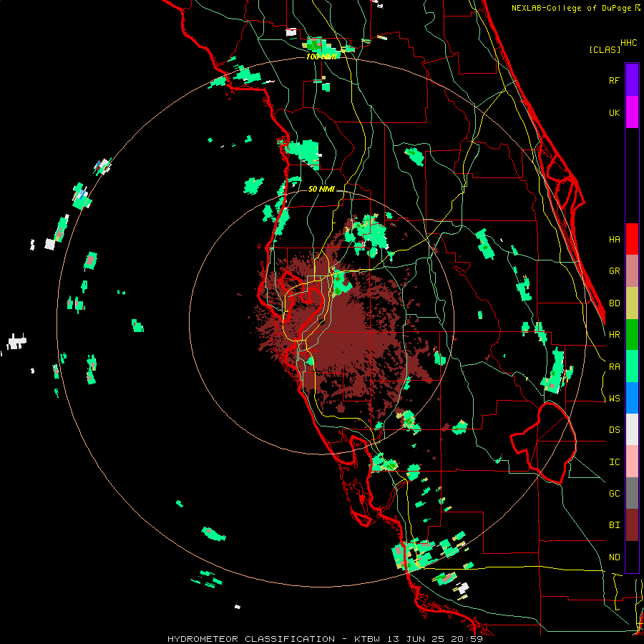
Task: Select the IC light-pink legend swatch
Action: point(632,462)
